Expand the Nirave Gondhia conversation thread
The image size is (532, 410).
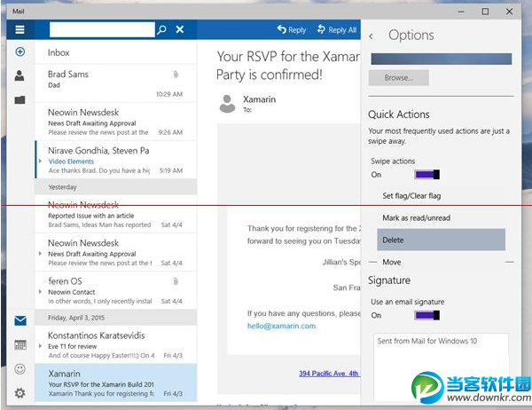[40, 161]
